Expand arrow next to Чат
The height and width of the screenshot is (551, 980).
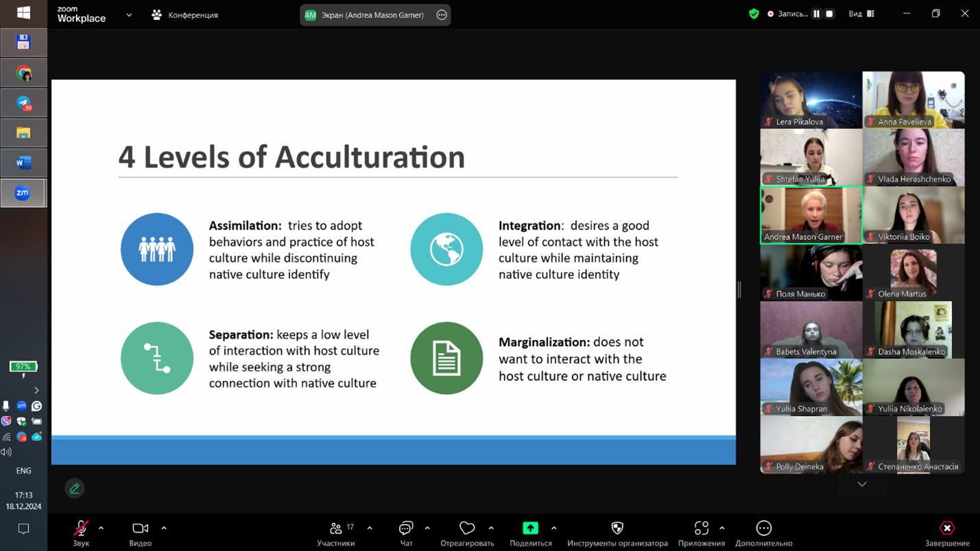[x=427, y=528]
